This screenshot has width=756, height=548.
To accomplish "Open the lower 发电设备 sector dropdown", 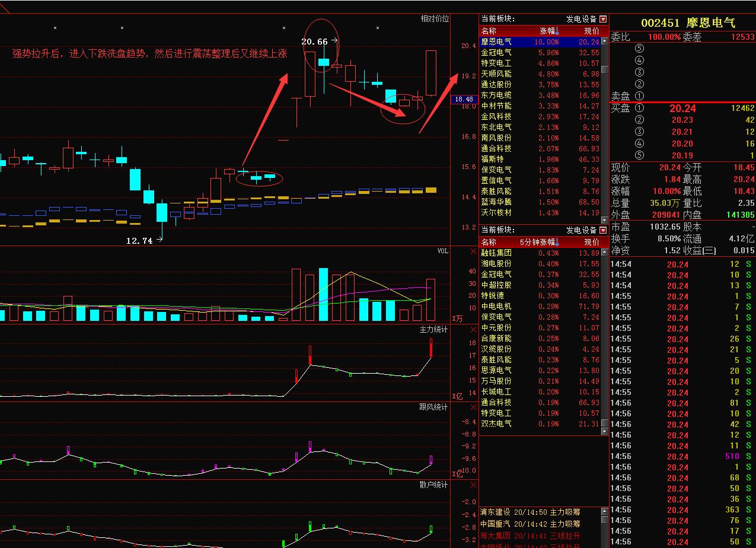I will pyautogui.click(x=604, y=230).
